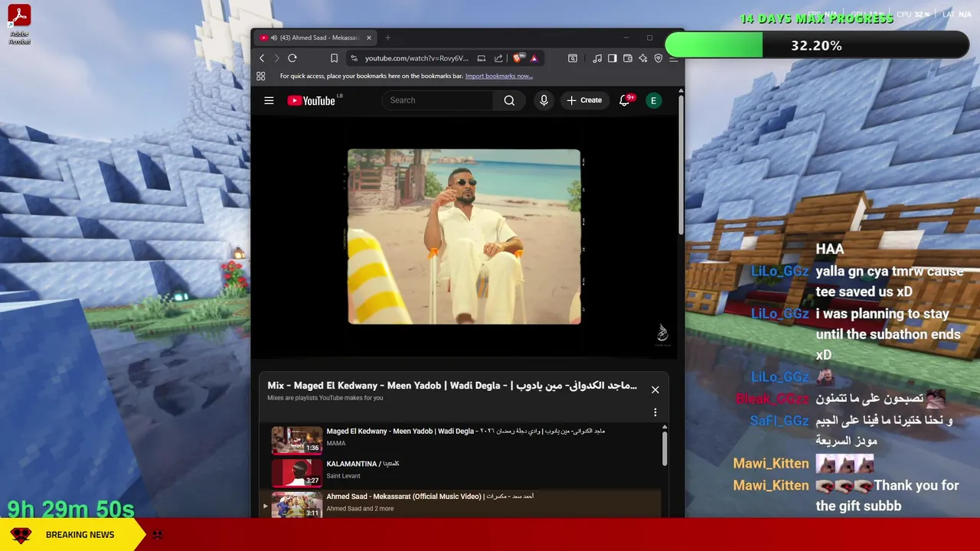This screenshot has height=551, width=980.
Task: Click the YouTube page vertical scrollbar
Action: point(681,165)
